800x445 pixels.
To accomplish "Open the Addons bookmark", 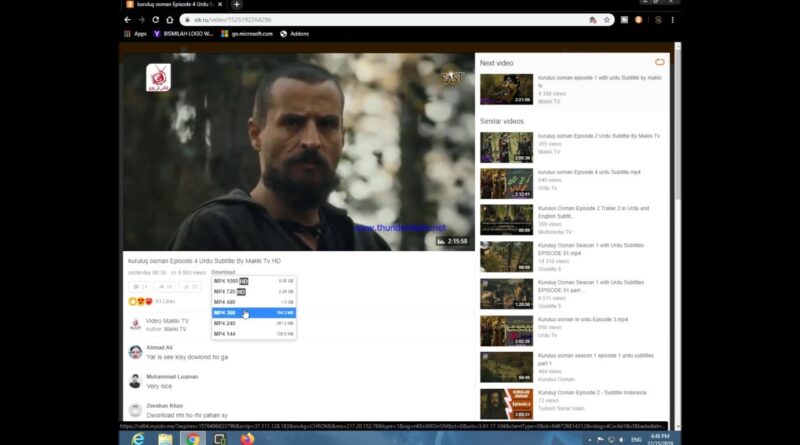I will (x=294, y=34).
